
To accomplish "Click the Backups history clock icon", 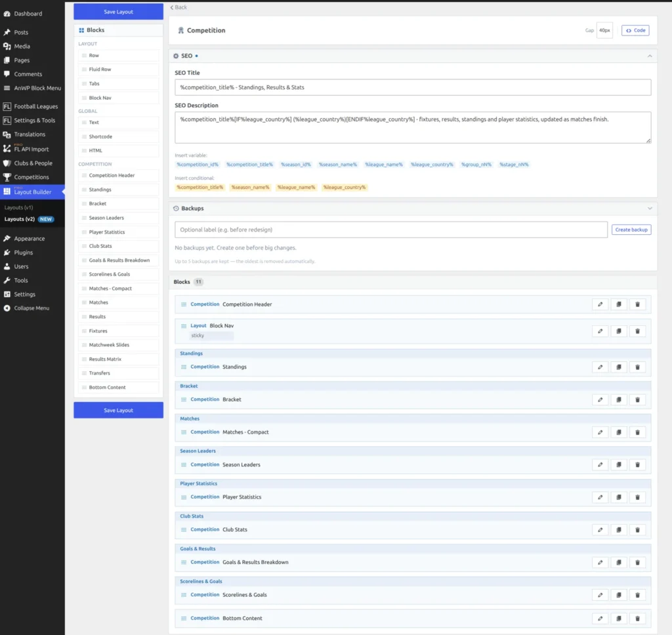I will coord(176,208).
